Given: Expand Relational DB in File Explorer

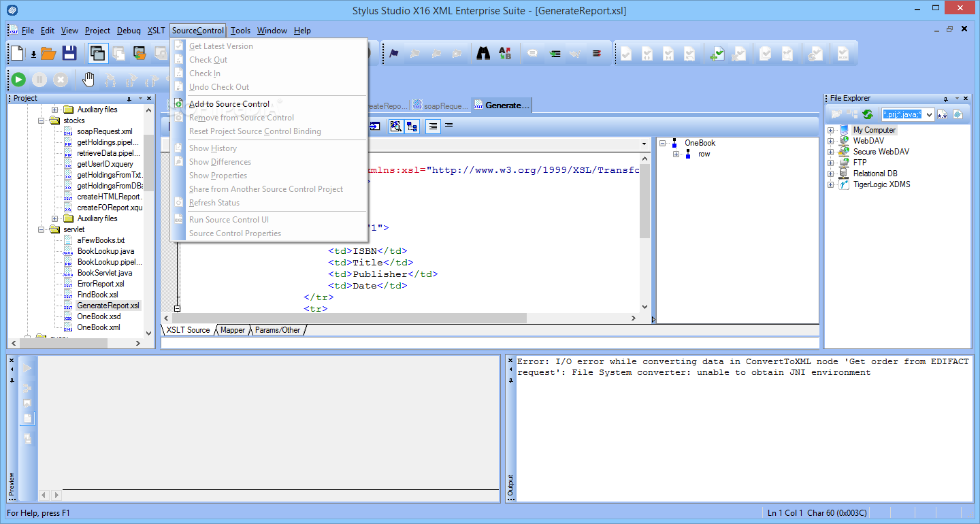Looking at the screenshot, I should (831, 174).
